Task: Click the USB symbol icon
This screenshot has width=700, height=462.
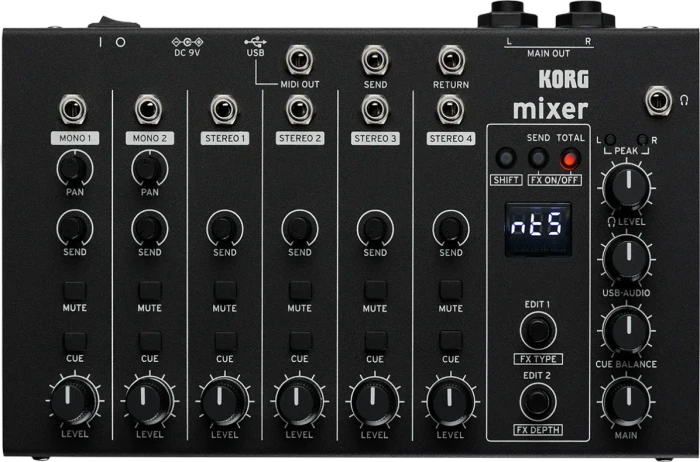Action: point(255,42)
